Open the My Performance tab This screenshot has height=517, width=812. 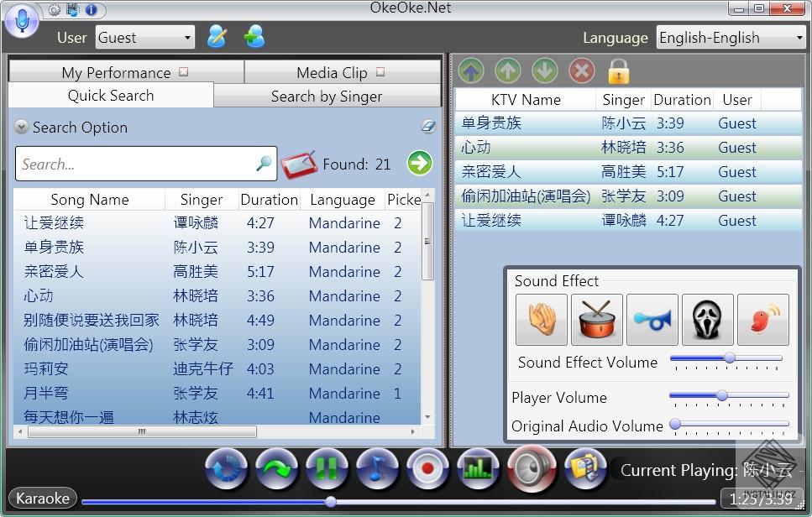115,72
